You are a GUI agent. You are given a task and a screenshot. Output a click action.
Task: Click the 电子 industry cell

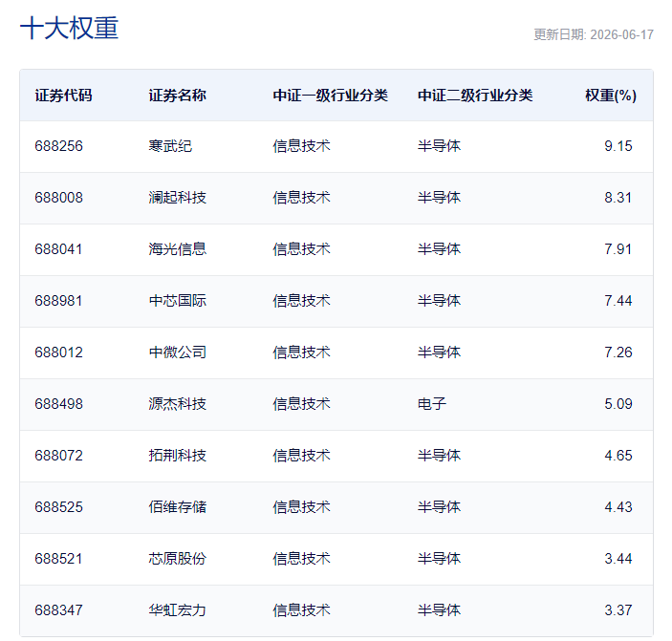[x=432, y=404]
